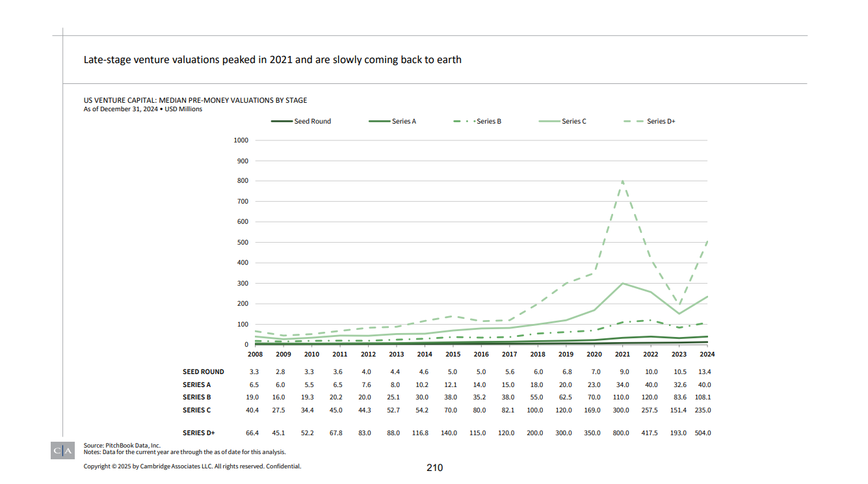Click the chart heading 'US VENTURE CAPITAL: MEDIAN PRE-MONEY VALUATIONS BY STAGE'
Viewport: 868px width, 484px height.
195,100
